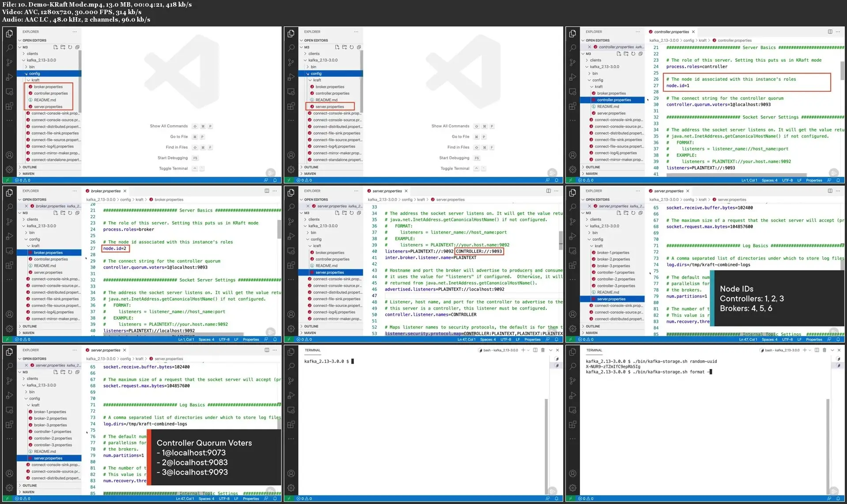Open terminal profile dropdown in empty-prompt terminal

coord(528,350)
